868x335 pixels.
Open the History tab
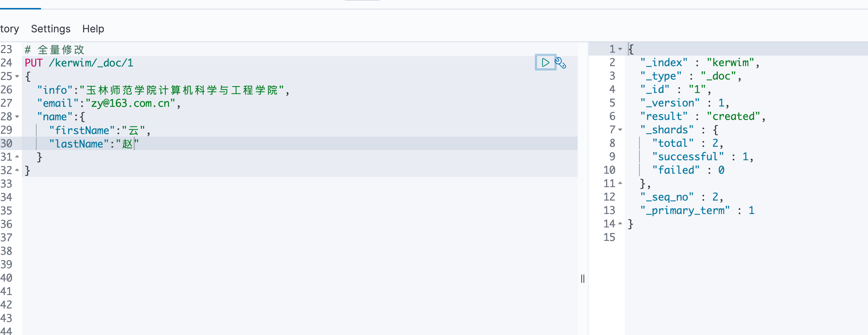tap(9, 29)
